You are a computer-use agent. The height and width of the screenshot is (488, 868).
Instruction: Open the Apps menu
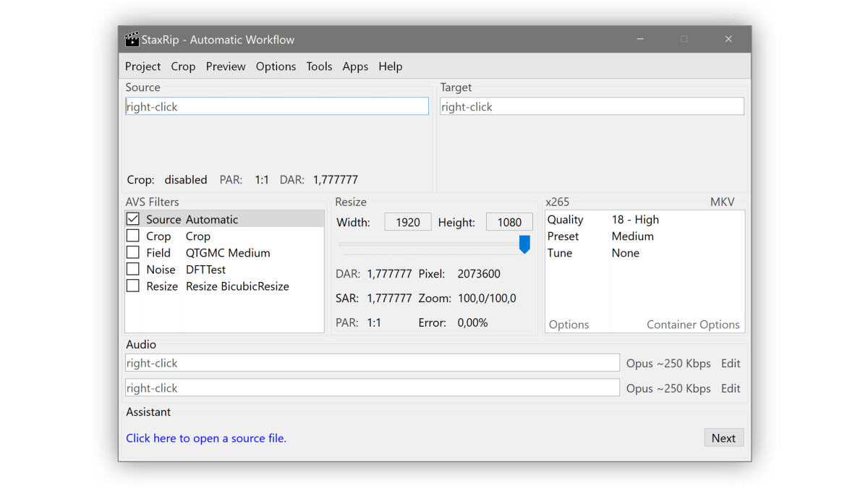(x=355, y=67)
